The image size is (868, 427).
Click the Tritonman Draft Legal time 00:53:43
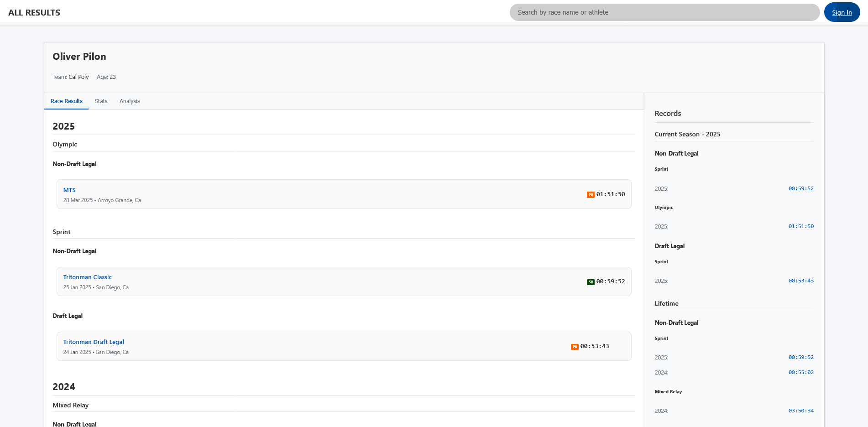[x=595, y=346]
